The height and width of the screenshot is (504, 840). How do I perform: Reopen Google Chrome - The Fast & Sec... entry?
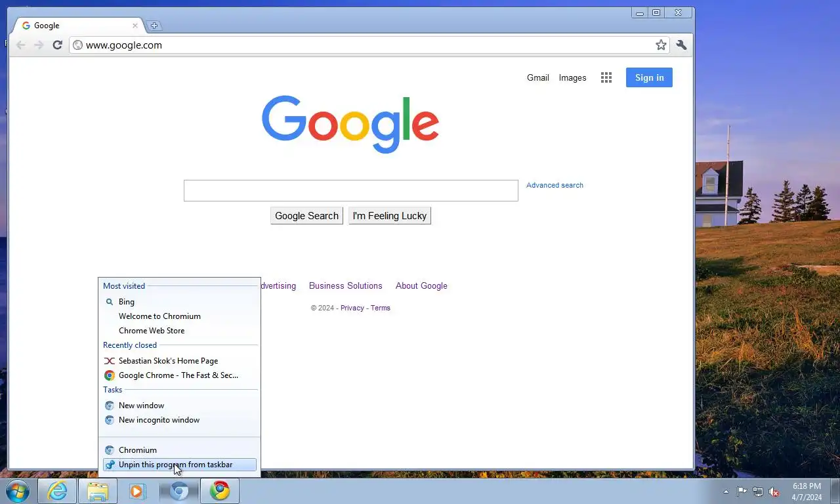(180, 375)
